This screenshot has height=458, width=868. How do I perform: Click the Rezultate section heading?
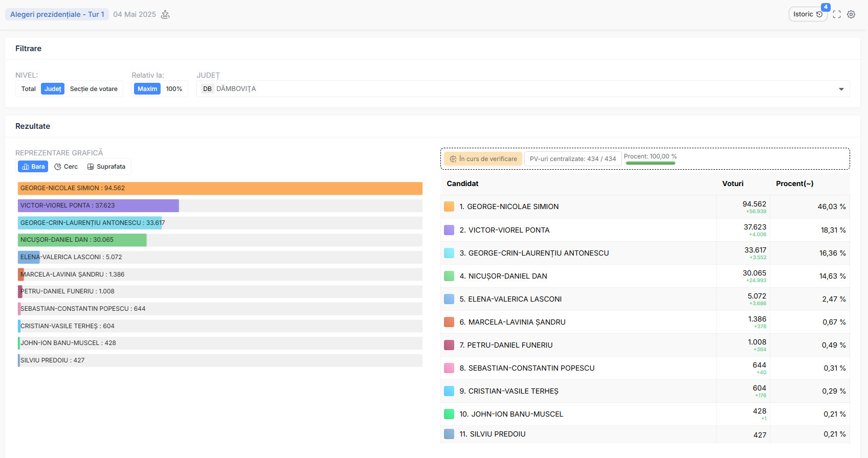[x=33, y=126]
